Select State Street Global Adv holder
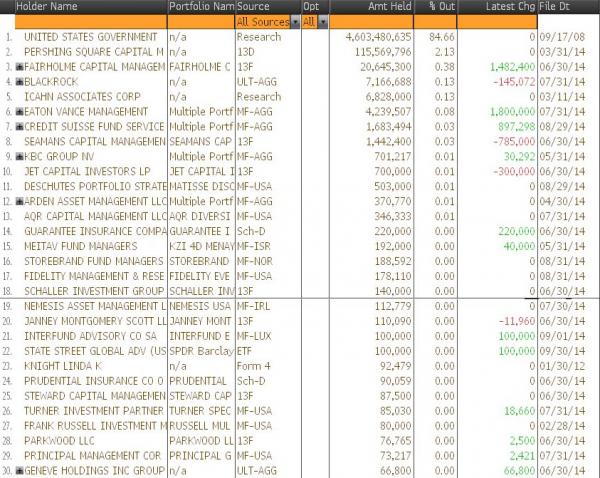This screenshot has width=600, height=478. pyautogui.click(x=95, y=351)
